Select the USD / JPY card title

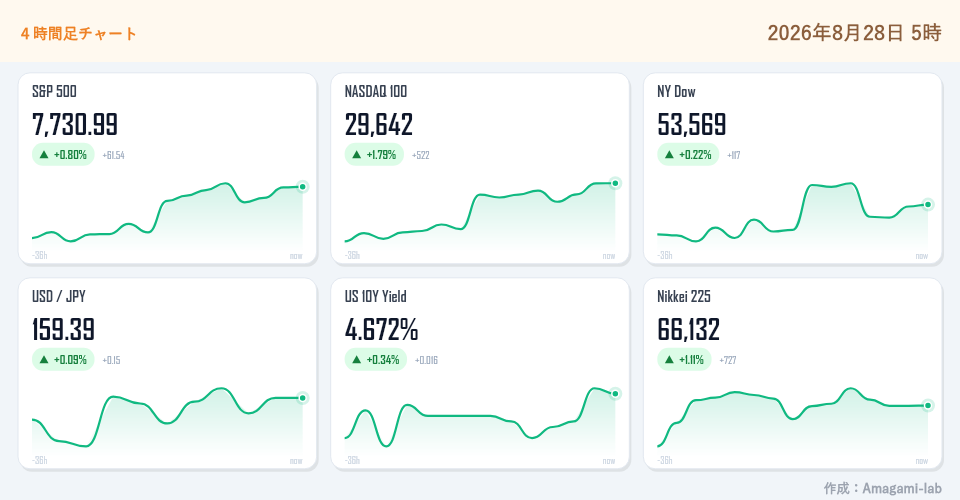59,297
